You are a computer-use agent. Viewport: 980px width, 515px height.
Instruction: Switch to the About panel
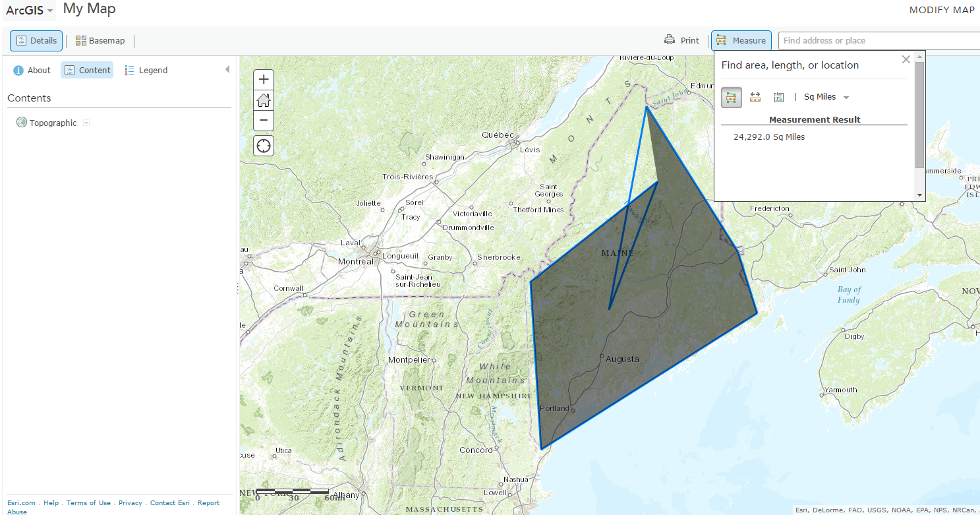point(32,70)
